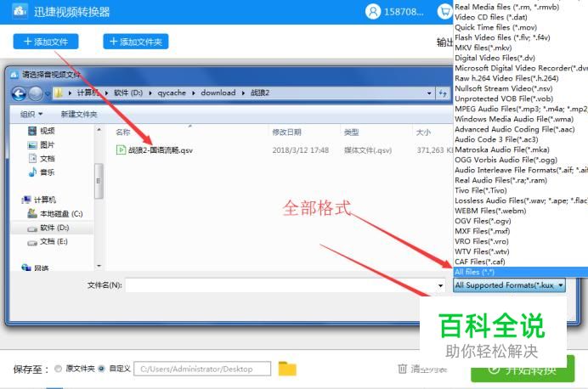
Task: Click the 添加文件 button
Action: 46,42
